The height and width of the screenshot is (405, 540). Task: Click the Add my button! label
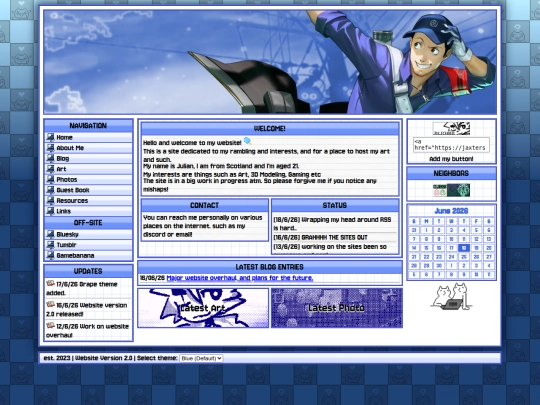451,159
